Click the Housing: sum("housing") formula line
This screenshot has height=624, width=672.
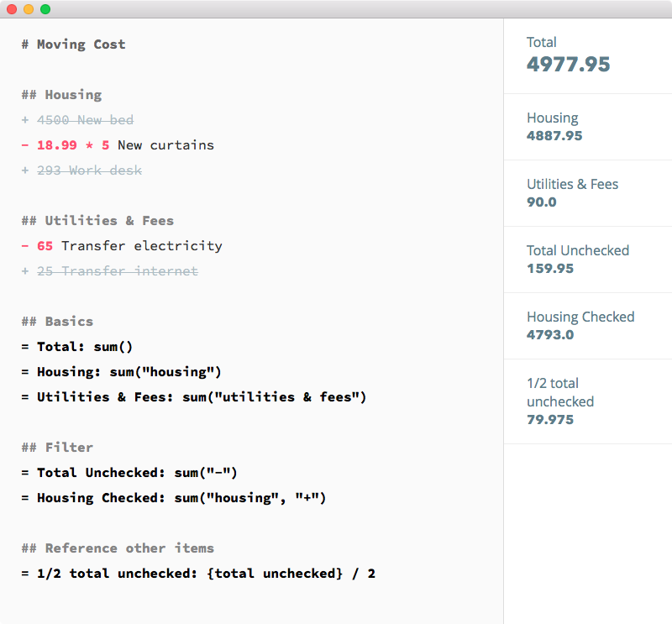point(122,372)
